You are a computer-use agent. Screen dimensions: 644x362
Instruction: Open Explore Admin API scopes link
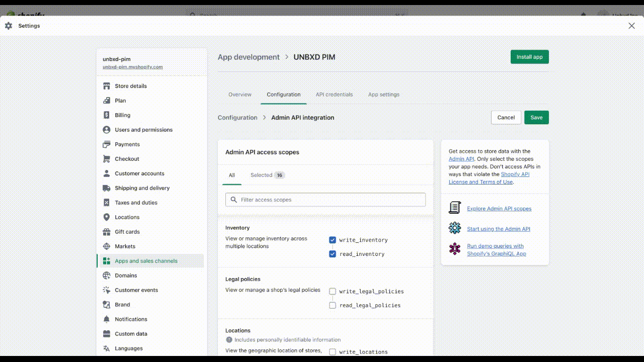[x=499, y=209]
